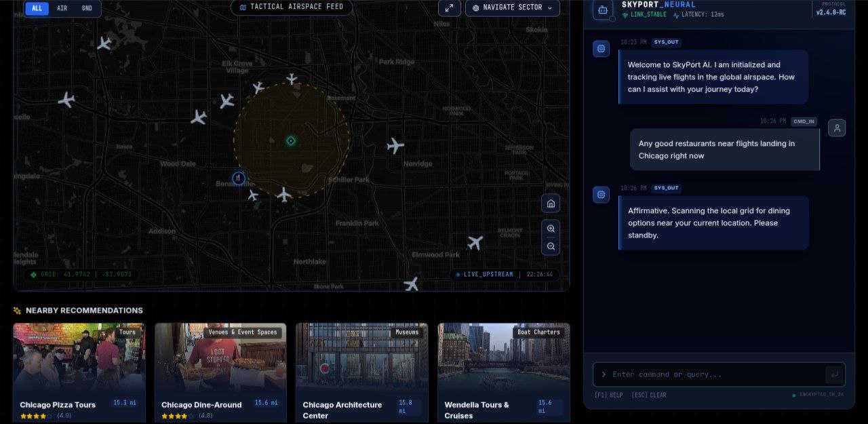Image resolution: width=868 pixels, height=424 pixels.
Task: Click the Wendella Tours & Cruises title
Action: click(477, 410)
